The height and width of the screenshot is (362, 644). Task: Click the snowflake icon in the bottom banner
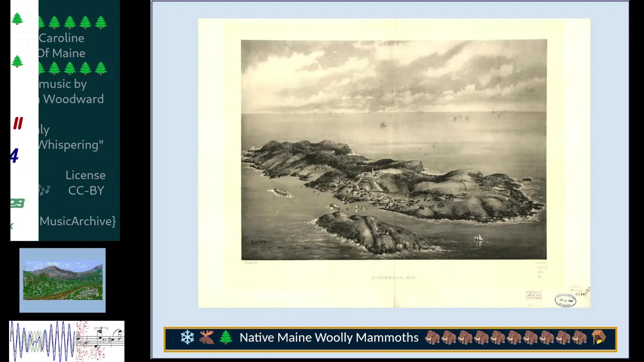tap(187, 337)
